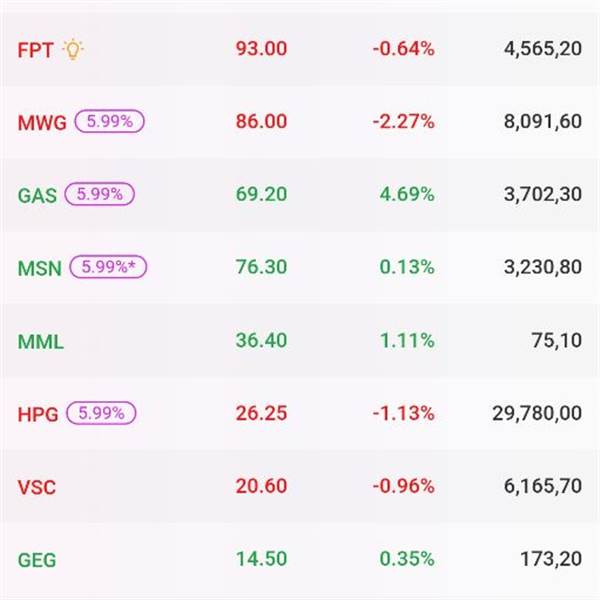The image size is (600, 600).
Task: Tap the 5.99% badge beside GAS
Action: (100, 195)
